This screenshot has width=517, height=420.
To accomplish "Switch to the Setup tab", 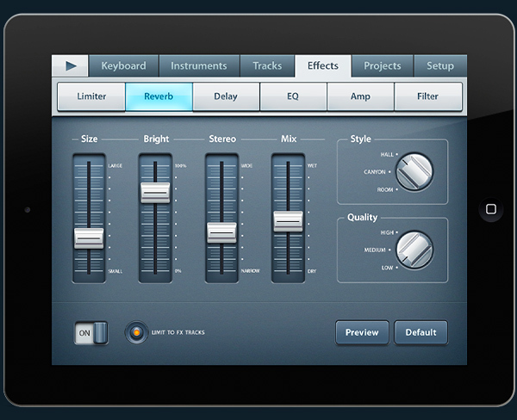I will [x=440, y=66].
